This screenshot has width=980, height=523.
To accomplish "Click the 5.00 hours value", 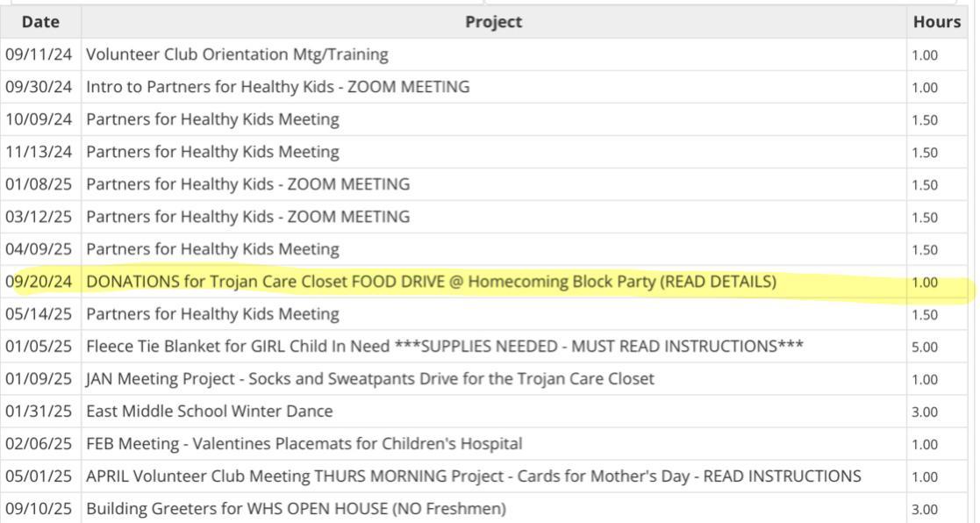I will pos(924,347).
